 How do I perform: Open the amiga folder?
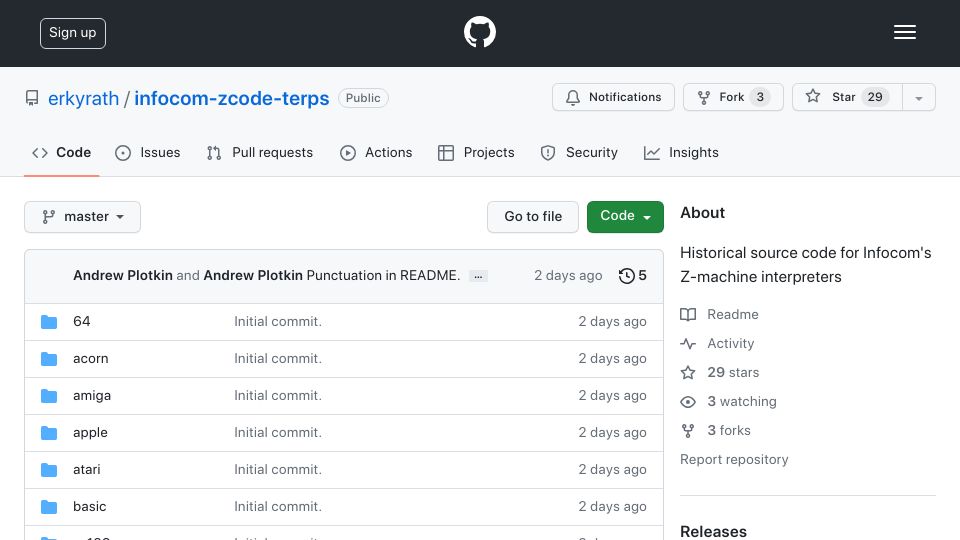pyautogui.click(x=92, y=396)
